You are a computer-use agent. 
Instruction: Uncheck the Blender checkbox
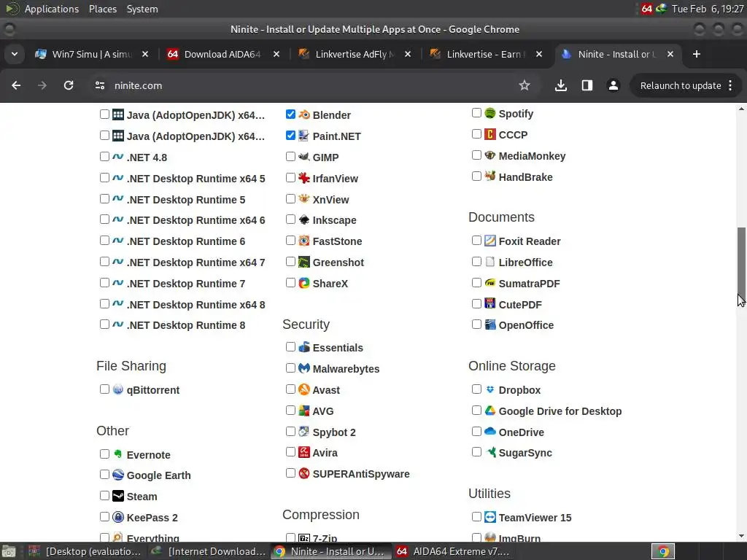click(x=290, y=114)
